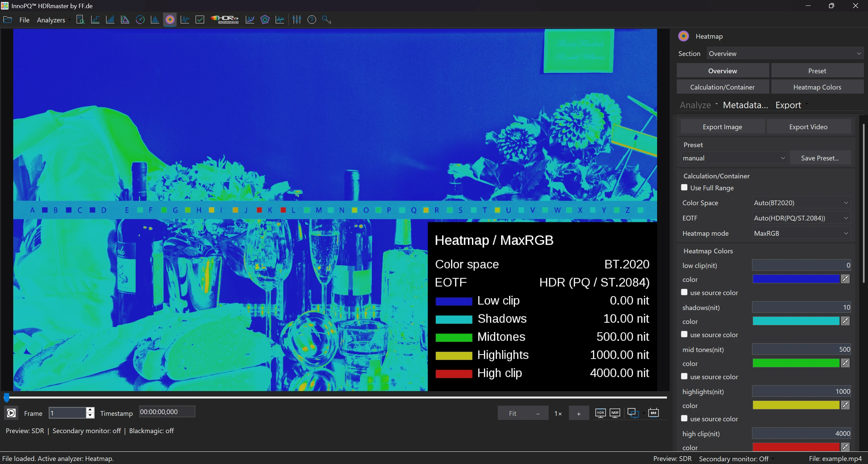The image size is (868, 464).
Task: Tick use source color under low clip
Action: click(684, 292)
